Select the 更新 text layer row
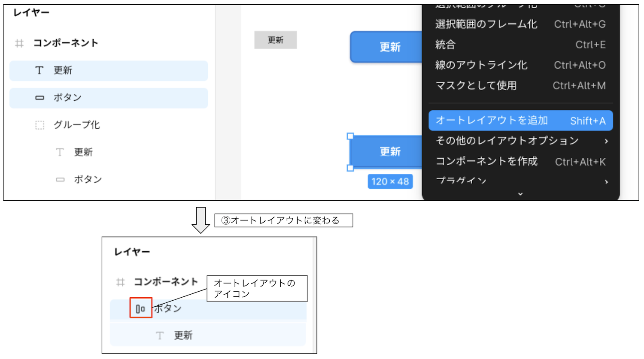The image size is (644, 359). 109,71
